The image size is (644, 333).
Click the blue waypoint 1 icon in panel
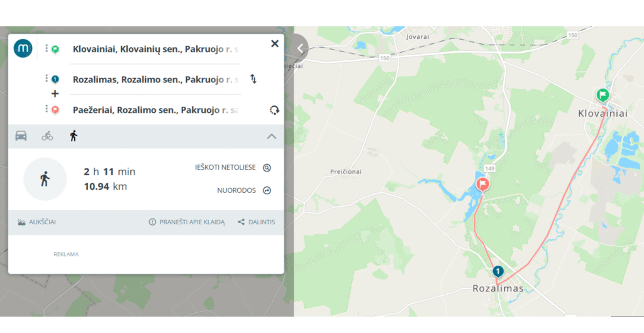click(55, 79)
